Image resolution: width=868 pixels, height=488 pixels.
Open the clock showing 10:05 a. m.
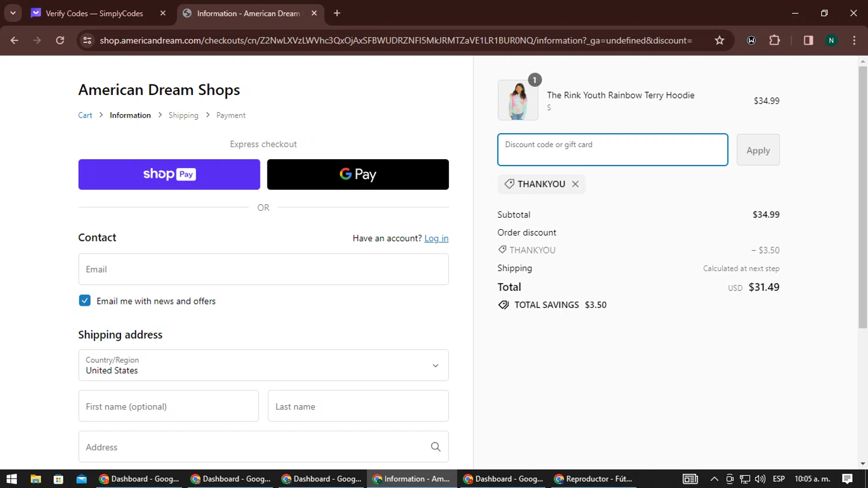pos(812,479)
